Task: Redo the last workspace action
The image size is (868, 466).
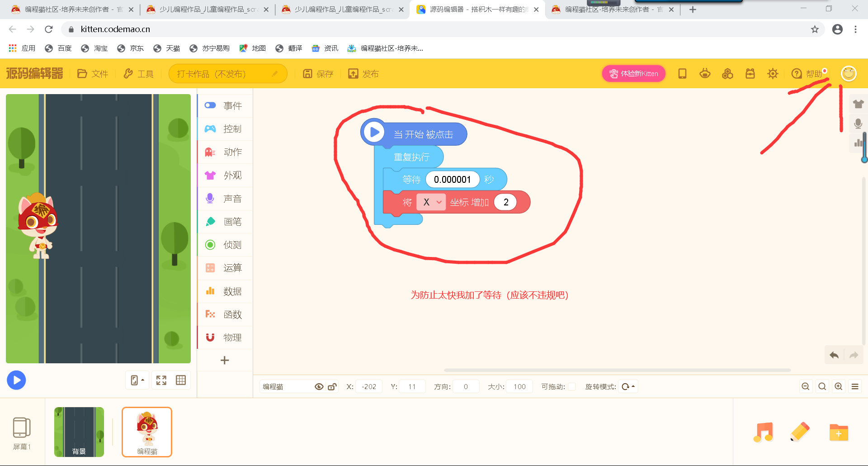Action: [x=854, y=355]
